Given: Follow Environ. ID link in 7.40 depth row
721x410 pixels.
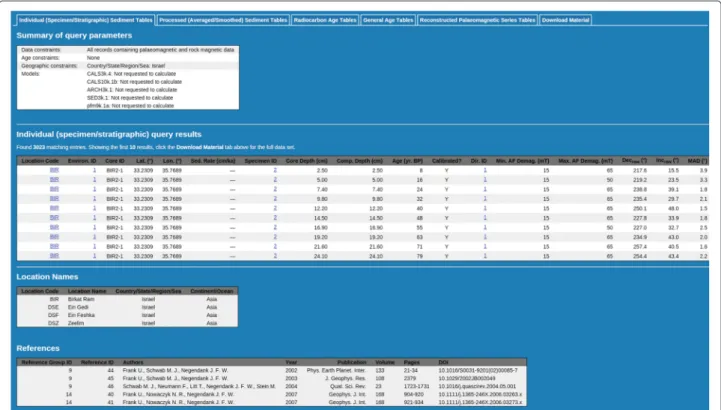Looking at the screenshot, I should pyautogui.click(x=95, y=189).
